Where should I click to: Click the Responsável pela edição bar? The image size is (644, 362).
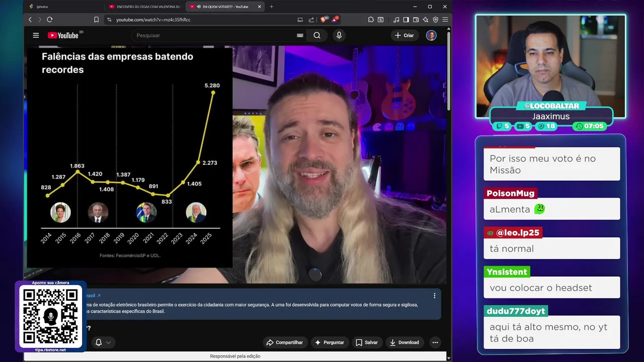point(235,356)
